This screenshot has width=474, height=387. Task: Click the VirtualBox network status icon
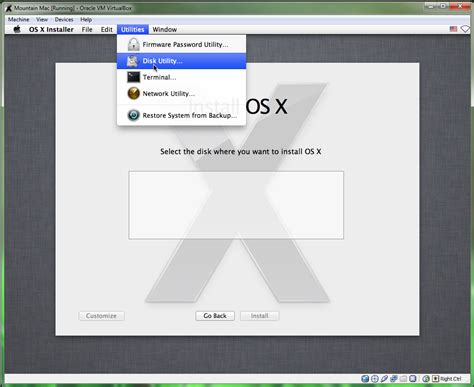pos(394,379)
